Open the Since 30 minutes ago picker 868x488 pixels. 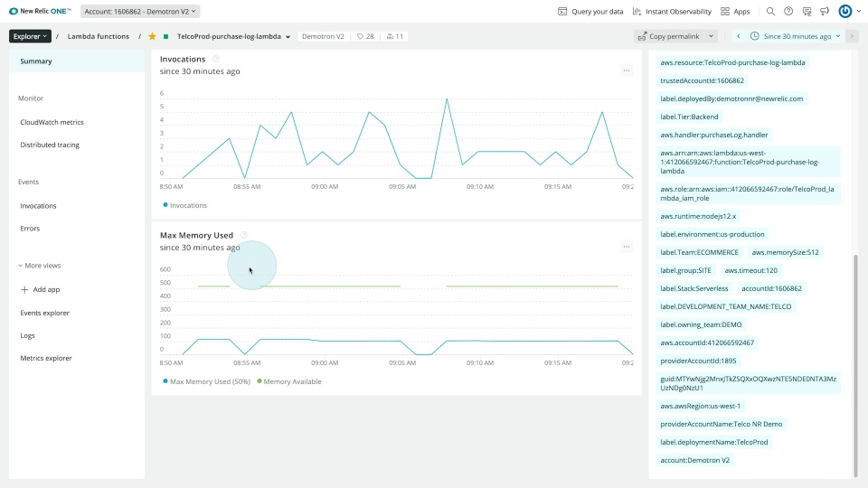point(796,36)
